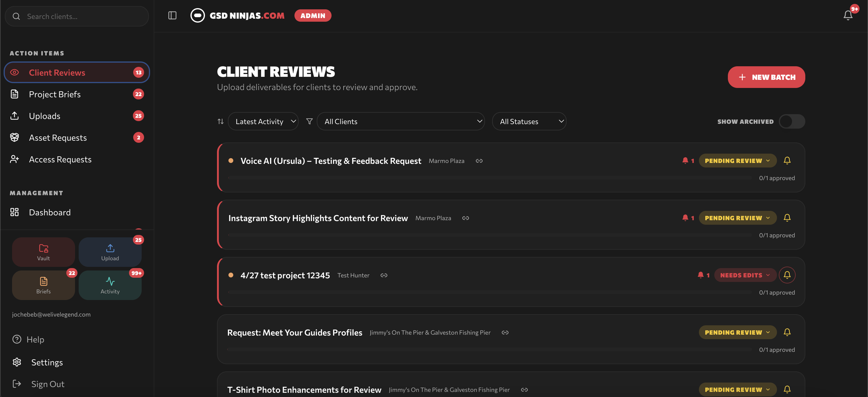Toggle notify bell on Meet Your Guides row

[x=787, y=332]
